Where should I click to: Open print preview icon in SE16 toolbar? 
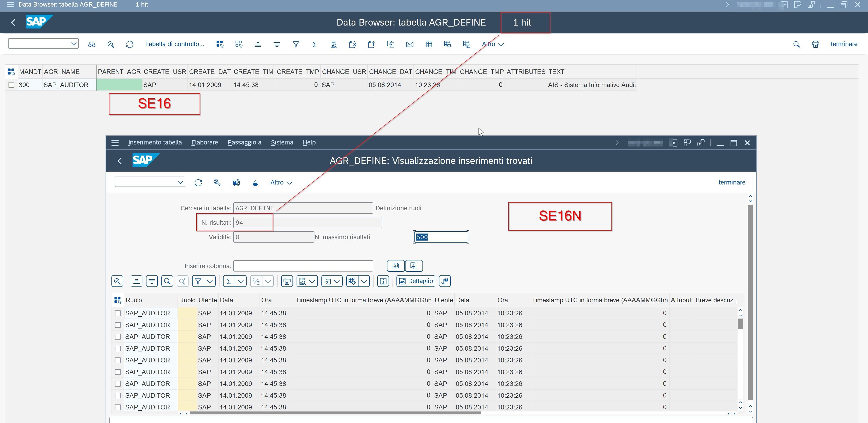(334, 44)
